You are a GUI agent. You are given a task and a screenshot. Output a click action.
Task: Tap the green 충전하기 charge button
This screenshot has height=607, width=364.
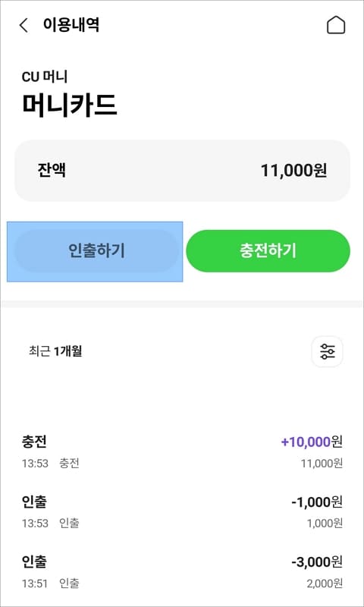[268, 251]
